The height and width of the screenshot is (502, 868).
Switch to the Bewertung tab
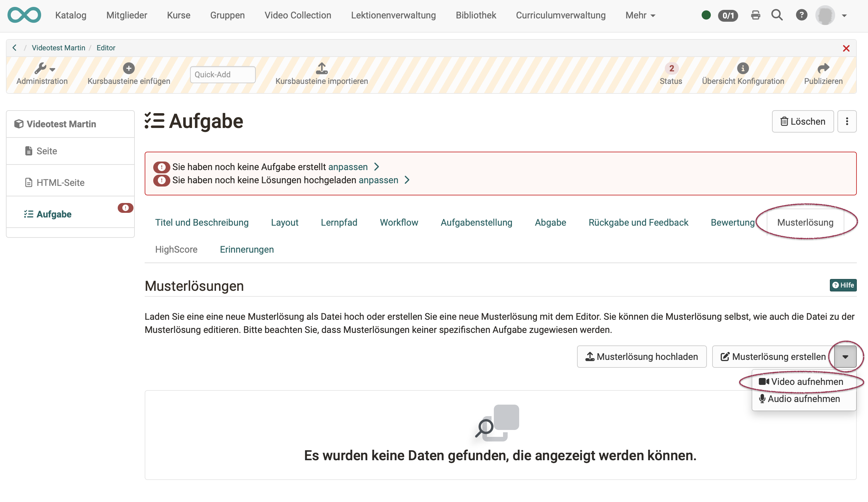coord(732,222)
